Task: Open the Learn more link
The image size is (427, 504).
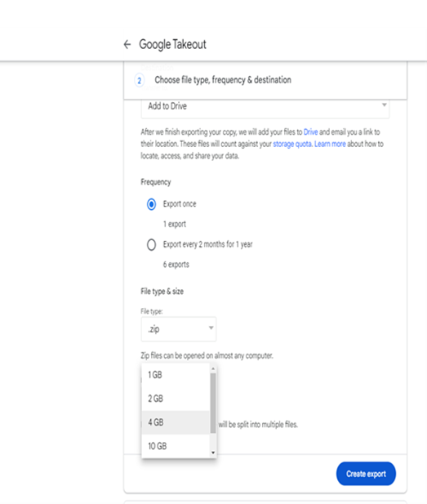Action: 330,144
